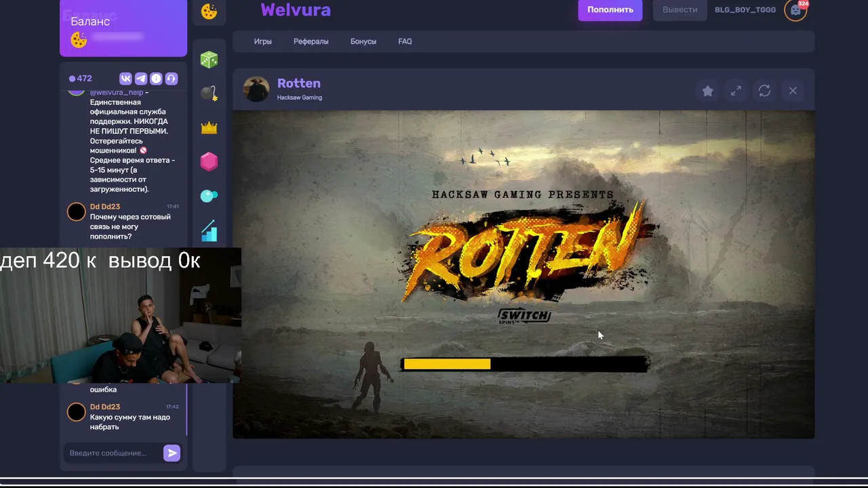Open the Игры tab
Screen dimensions: 868x488
263,41
